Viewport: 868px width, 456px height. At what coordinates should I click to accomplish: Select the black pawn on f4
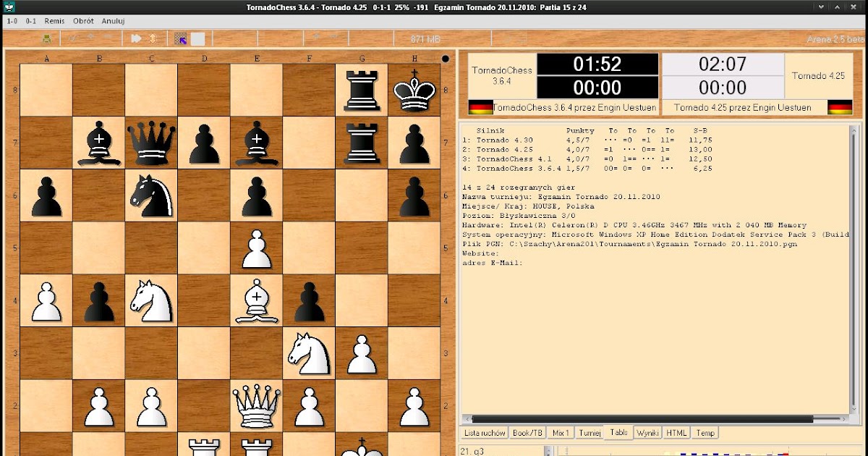pos(309,302)
